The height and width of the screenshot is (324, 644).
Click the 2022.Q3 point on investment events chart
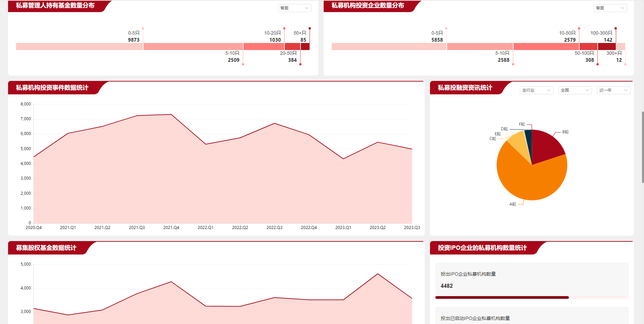point(274,123)
